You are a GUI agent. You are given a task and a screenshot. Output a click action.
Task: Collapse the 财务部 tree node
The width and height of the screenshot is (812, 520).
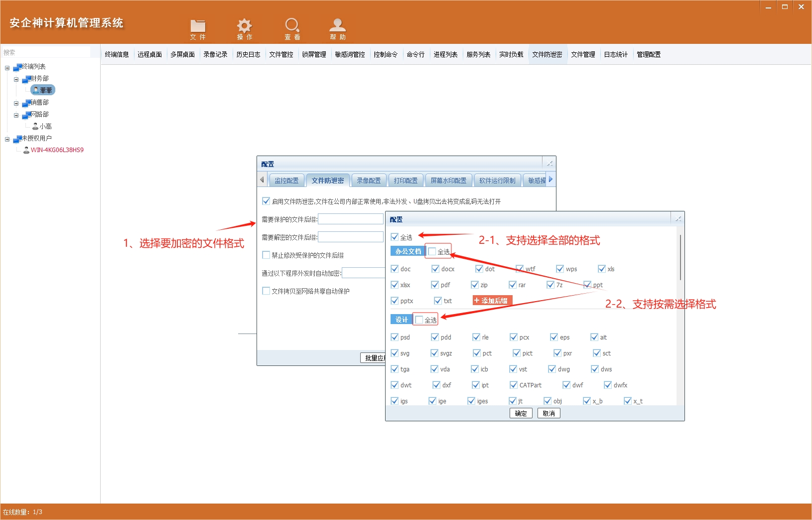[x=16, y=79]
